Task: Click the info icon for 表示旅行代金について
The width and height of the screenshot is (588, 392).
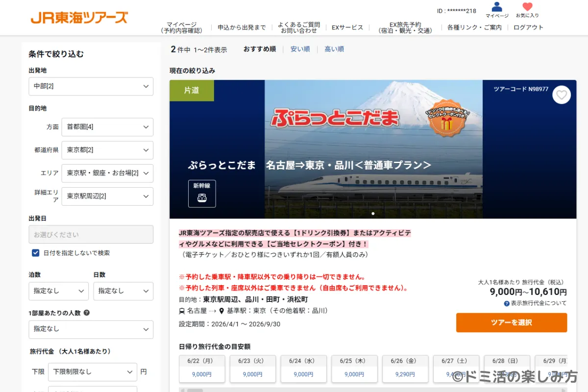Action: 507,303
